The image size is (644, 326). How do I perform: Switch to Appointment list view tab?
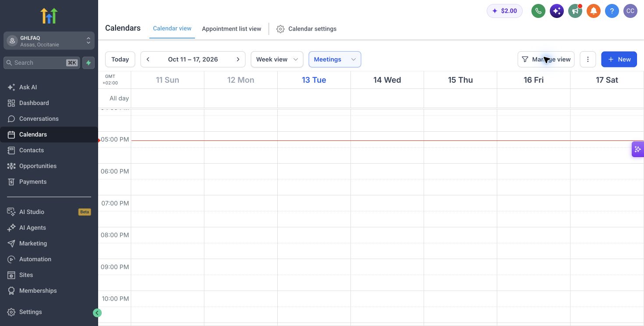pyautogui.click(x=231, y=29)
